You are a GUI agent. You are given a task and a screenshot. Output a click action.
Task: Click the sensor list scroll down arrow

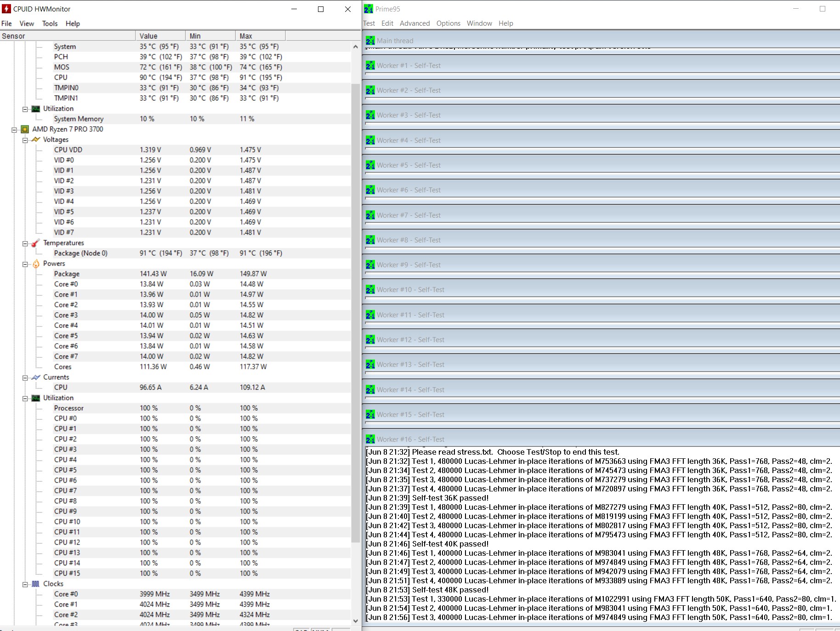(x=355, y=620)
